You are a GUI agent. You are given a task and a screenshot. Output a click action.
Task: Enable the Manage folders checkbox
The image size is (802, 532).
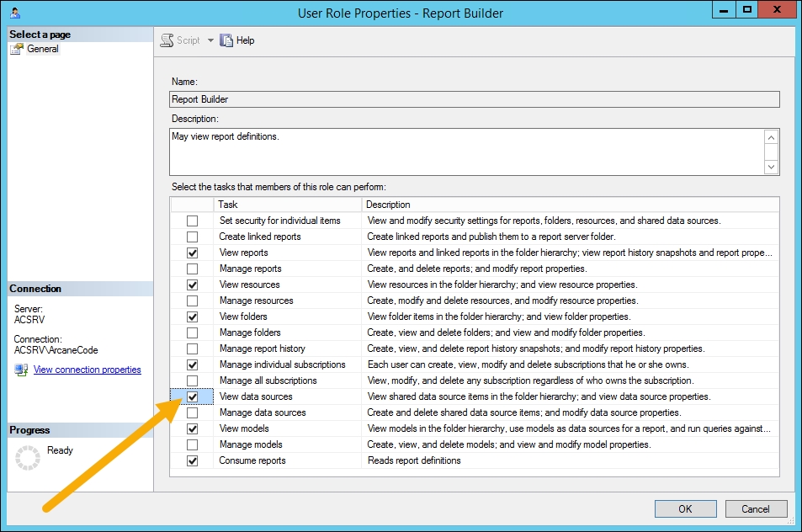[x=193, y=332]
